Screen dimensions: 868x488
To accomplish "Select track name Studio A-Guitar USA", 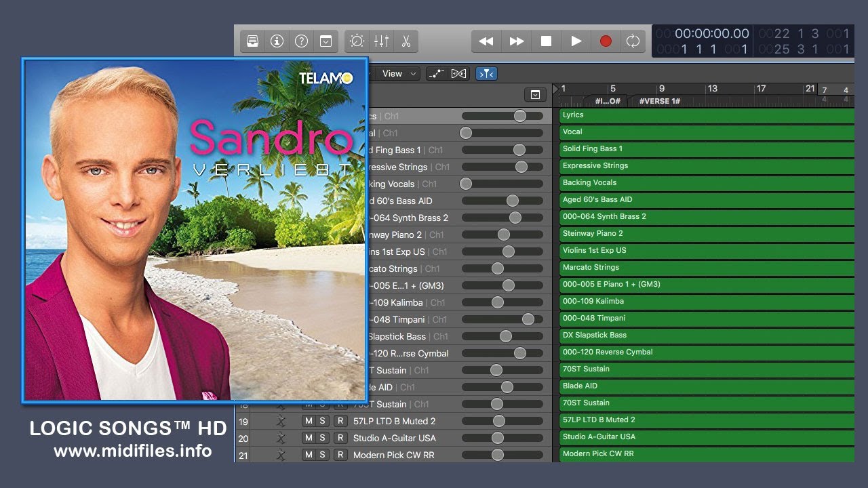I will pos(395,438).
